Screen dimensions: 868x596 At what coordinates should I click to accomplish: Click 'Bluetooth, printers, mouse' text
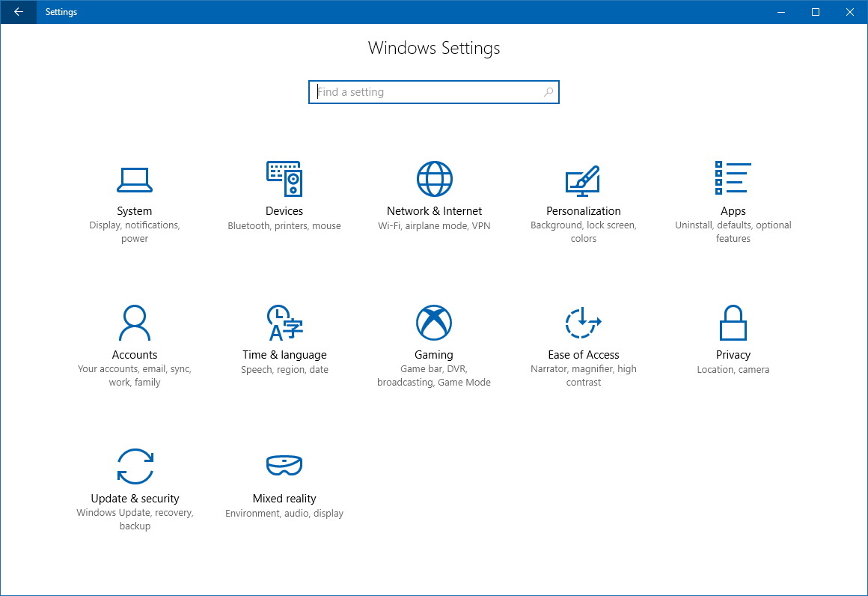coord(284,226)
